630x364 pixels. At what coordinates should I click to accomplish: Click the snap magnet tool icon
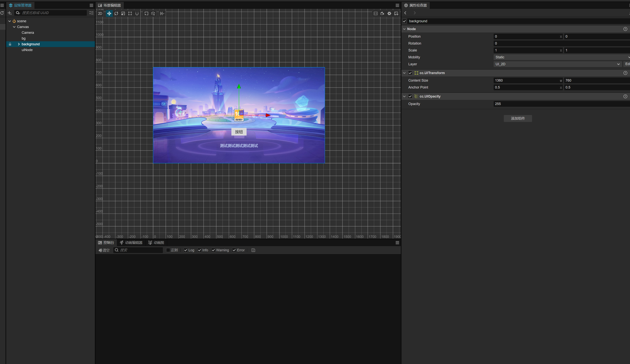tap(137, 13)
